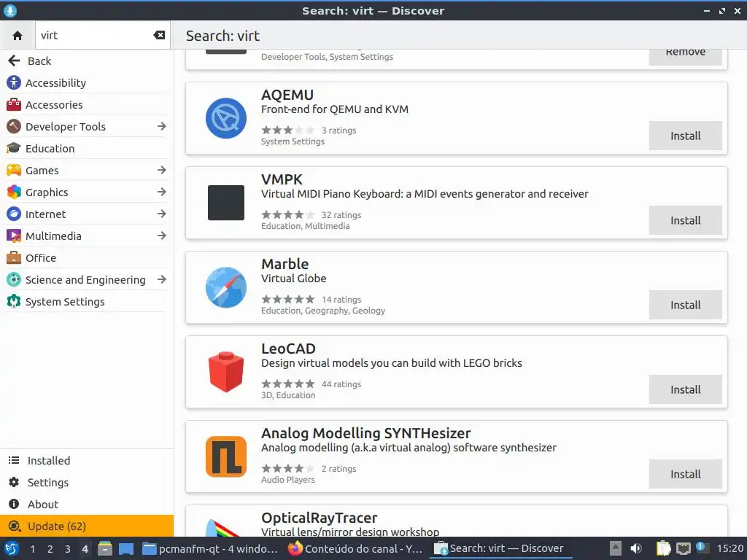The width and height of the screenshot is (747, 560).
Task: Select the Games category icon
Action: [x=14, y=171]
